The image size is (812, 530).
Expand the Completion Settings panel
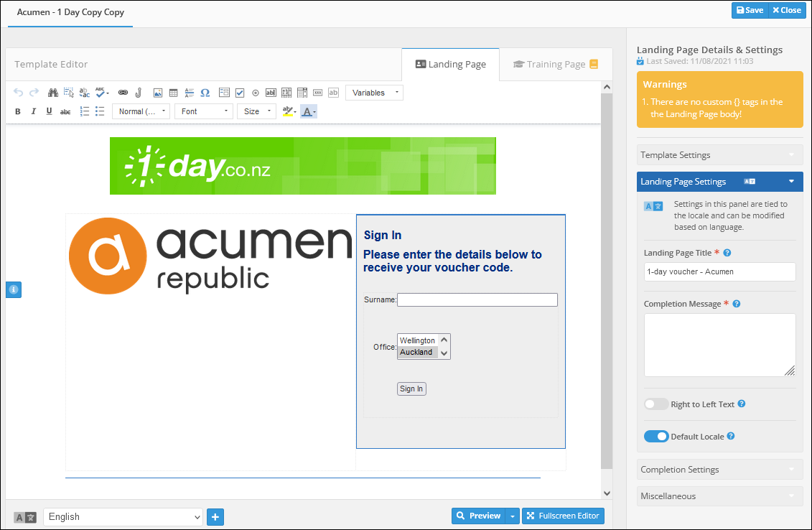tap(719, 470)
